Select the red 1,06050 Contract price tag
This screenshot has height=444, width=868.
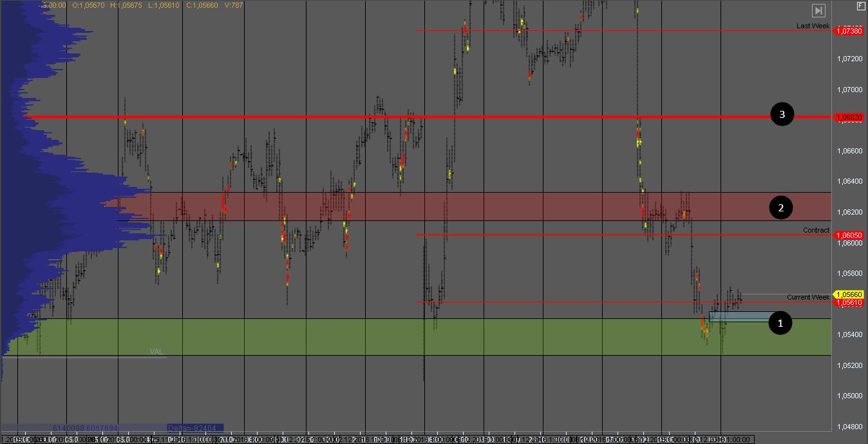coord(849,235)
